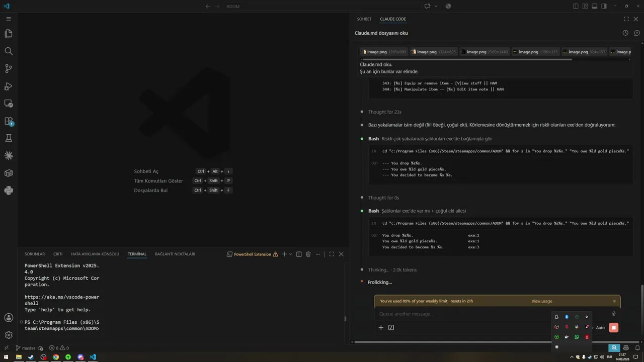Click the master branch in status bar
This screenshot has width=644, height=362.
[x=25, y=348]
